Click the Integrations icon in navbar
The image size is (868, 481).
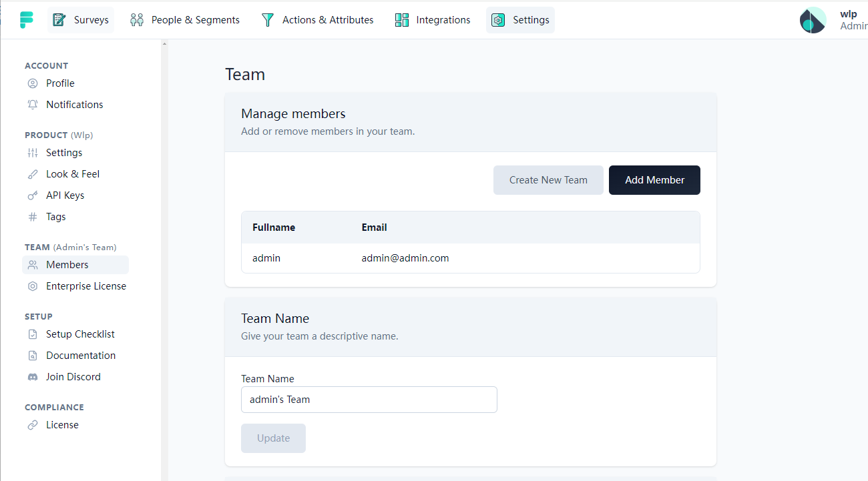[402, 20]
